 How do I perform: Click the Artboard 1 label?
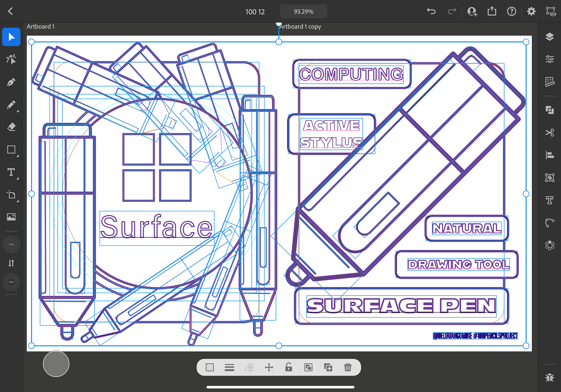click(41, 27)
